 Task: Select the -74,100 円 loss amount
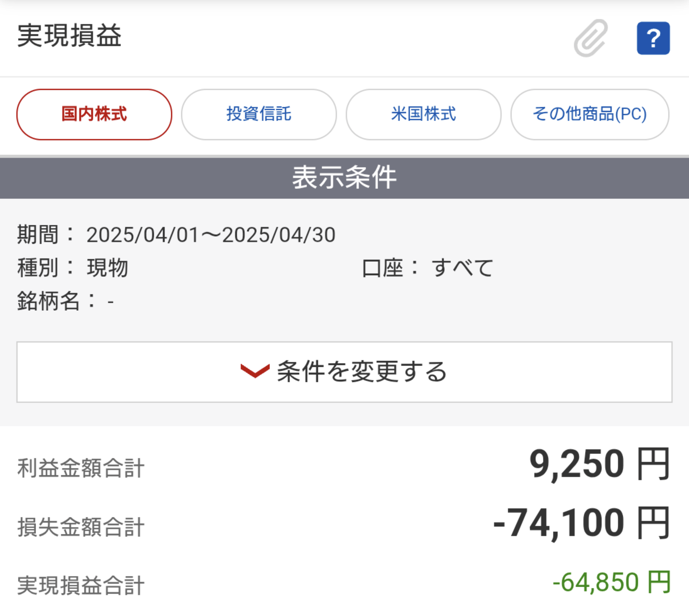point(582,523)
